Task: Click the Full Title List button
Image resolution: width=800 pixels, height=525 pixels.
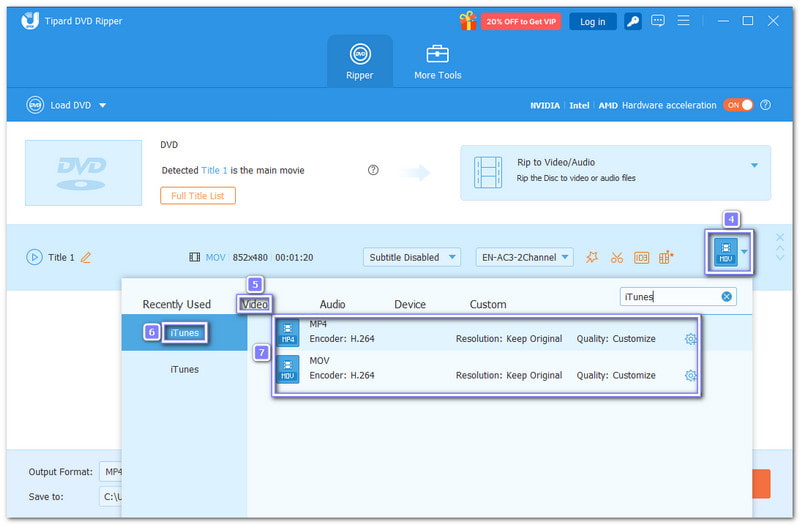Action: [x=198, y=195]
